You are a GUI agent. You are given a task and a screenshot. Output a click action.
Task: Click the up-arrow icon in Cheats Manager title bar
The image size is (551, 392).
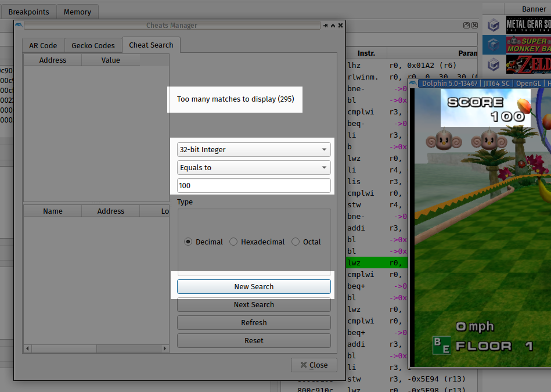click(333, 26)
